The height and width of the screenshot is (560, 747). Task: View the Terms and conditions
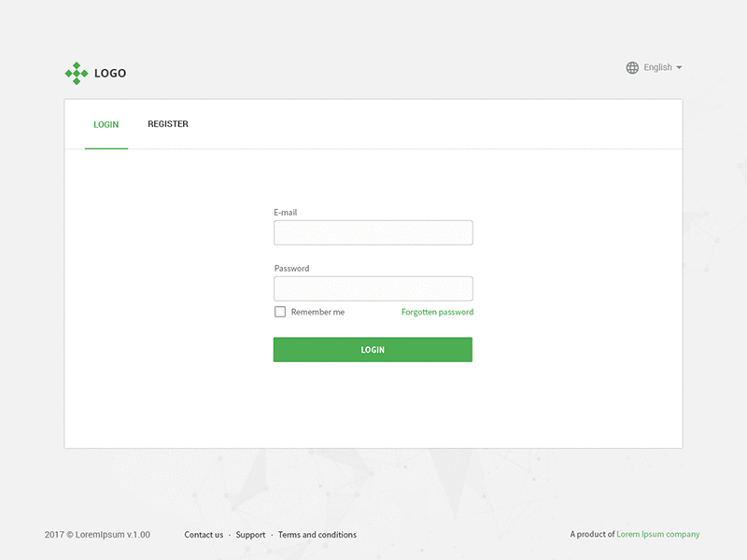click(x=317, y=534)
